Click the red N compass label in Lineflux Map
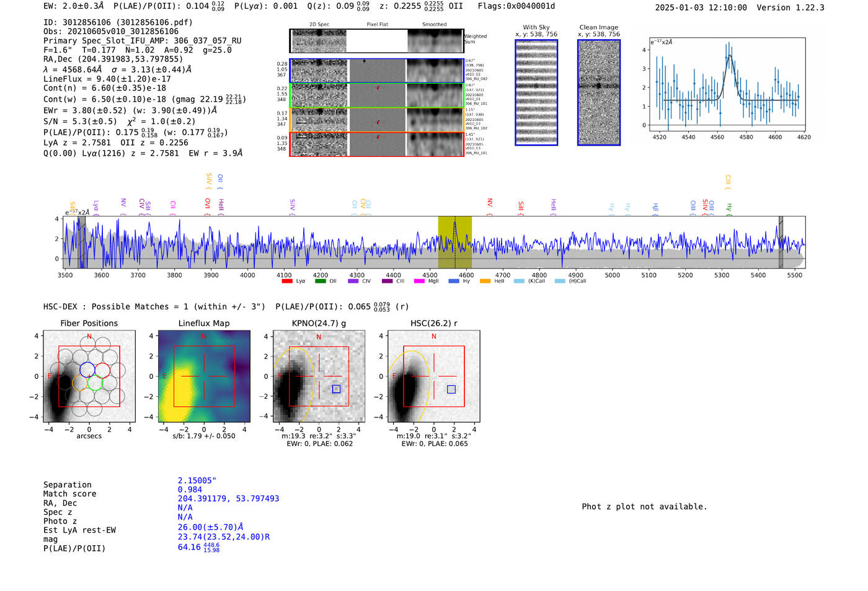 point(204,337)
